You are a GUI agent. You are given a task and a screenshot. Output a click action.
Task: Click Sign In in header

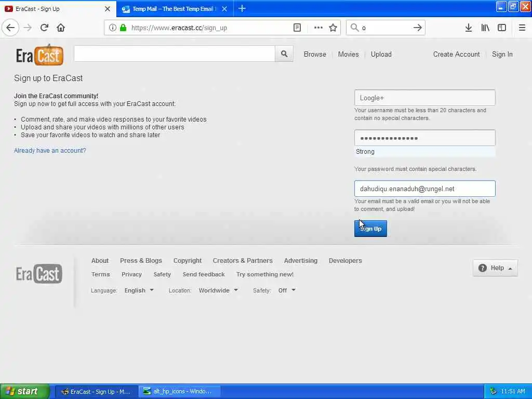[x=502, y=54]
